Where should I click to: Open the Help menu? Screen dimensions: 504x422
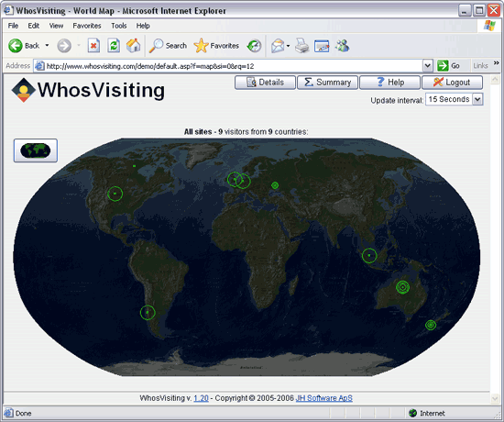(x=143, y=26)
